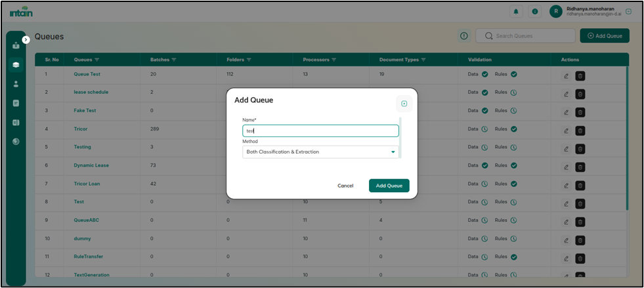
Task: Click the edit pencil for Queue Test
Action: coord(566,75)
